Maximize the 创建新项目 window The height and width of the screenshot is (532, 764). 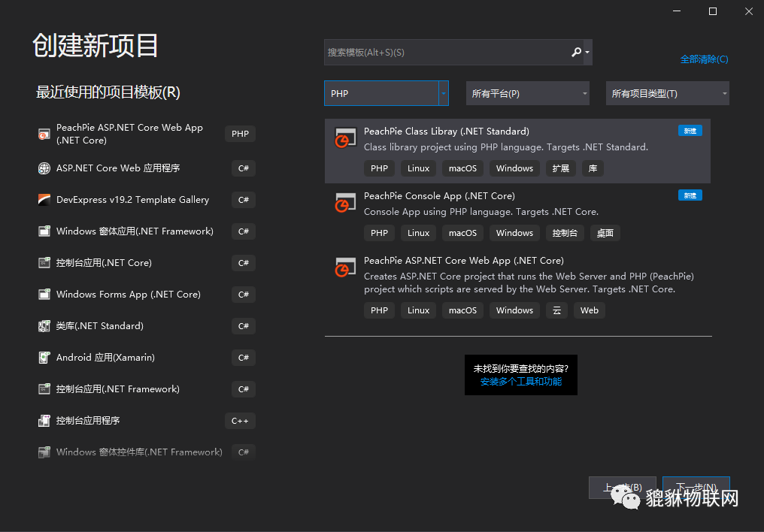713,11
